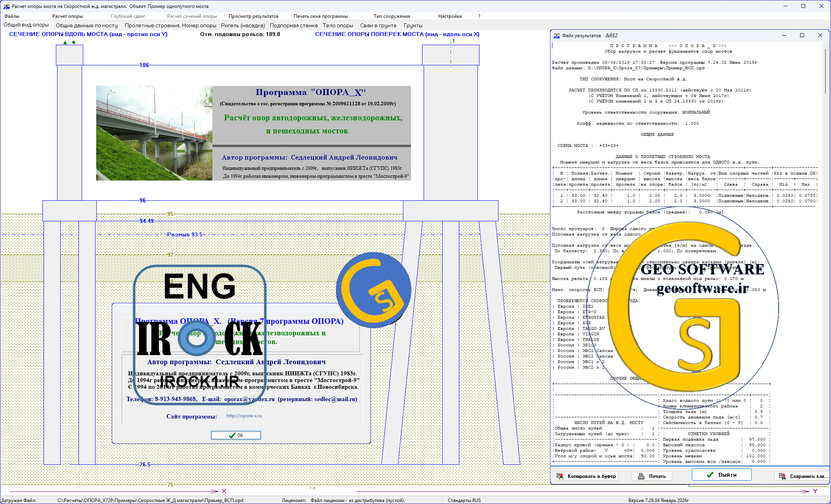Switch to the Общий вид опоры tab
Image resolution: width=831 pixels, height=504 pixels.
(x=26, y=25)
